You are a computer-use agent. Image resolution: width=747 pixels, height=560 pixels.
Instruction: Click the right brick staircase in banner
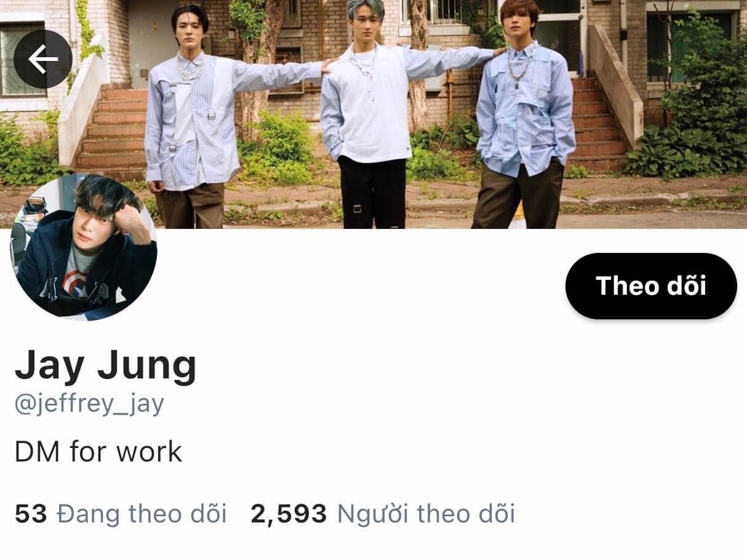coord(597,123)
